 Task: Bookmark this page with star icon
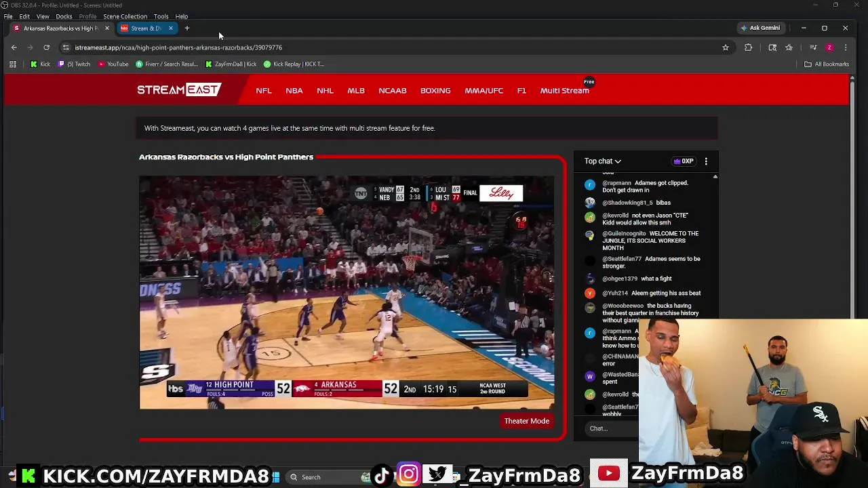coord(726,47)
